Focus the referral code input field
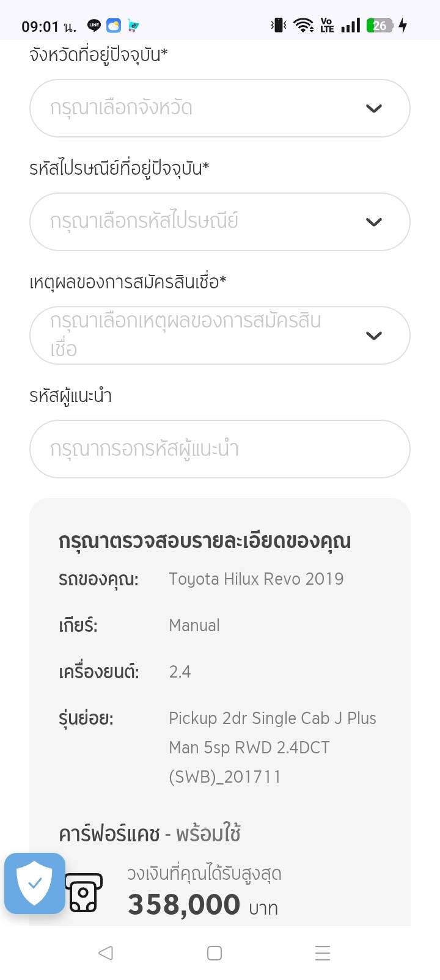Screen dimensions: 440x980 click(219, 449)
